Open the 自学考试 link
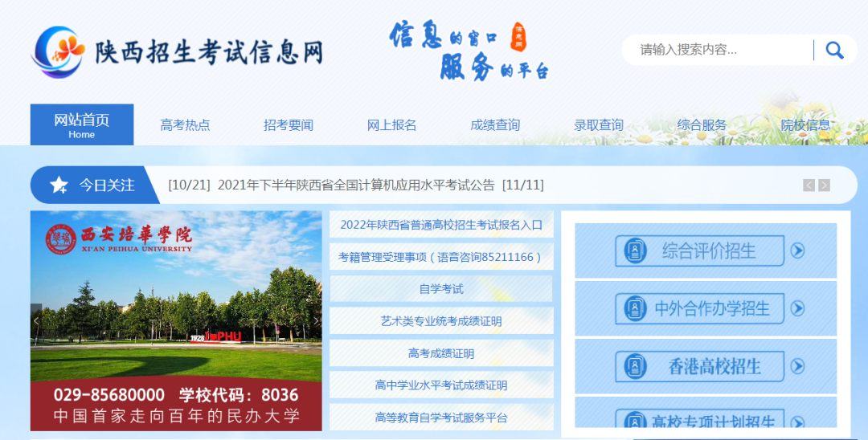Viewport: 868px width, 440px height. tap(441, 289)
